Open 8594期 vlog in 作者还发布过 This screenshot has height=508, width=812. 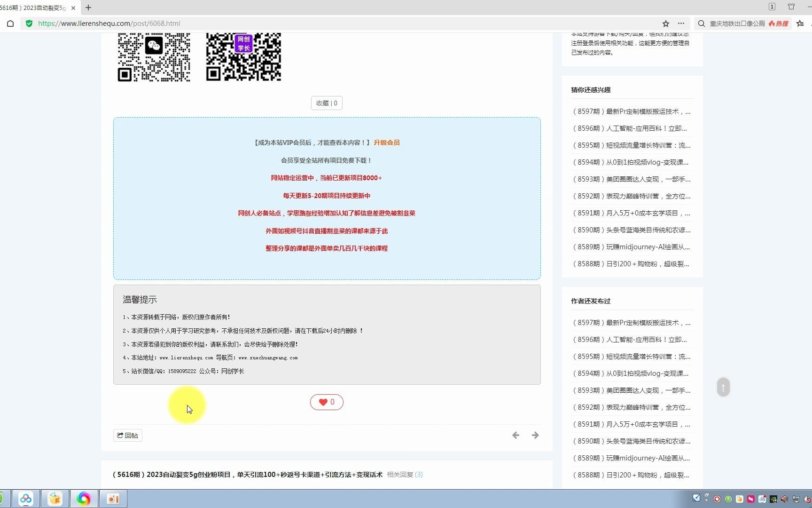pyautogui.click(x=631, y=373)
